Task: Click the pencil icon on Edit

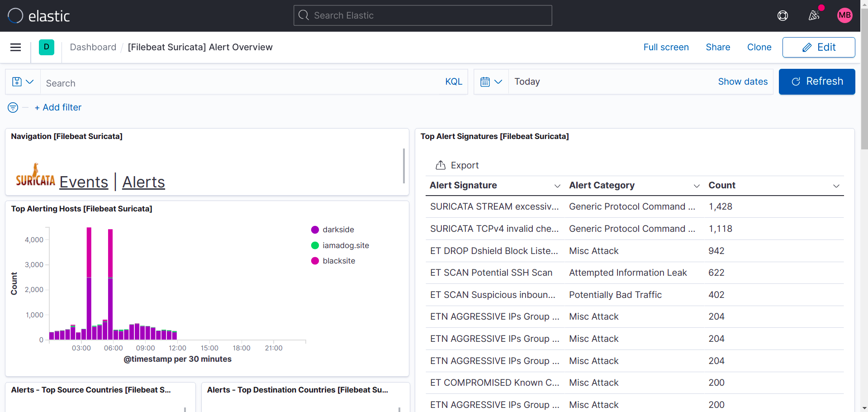Action: point(807,48)
